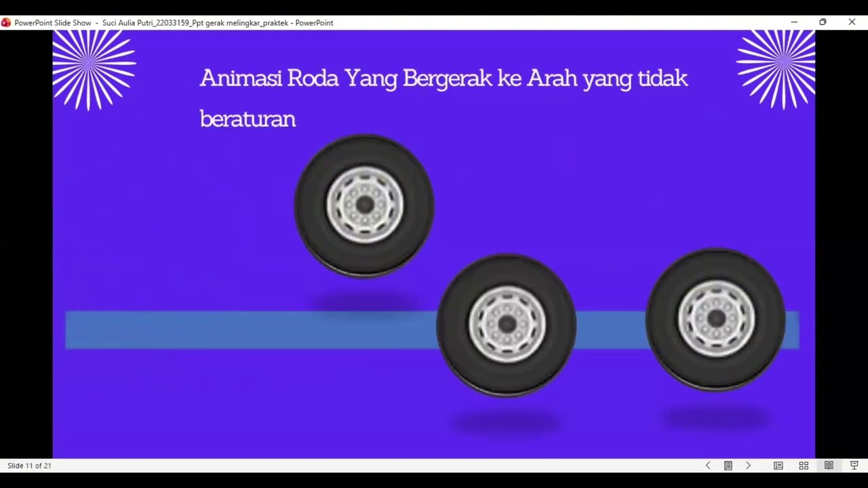This screenshot has width=868, height=488.
Task: Minimize the PowerPoint window
Action: click(794, 22)
